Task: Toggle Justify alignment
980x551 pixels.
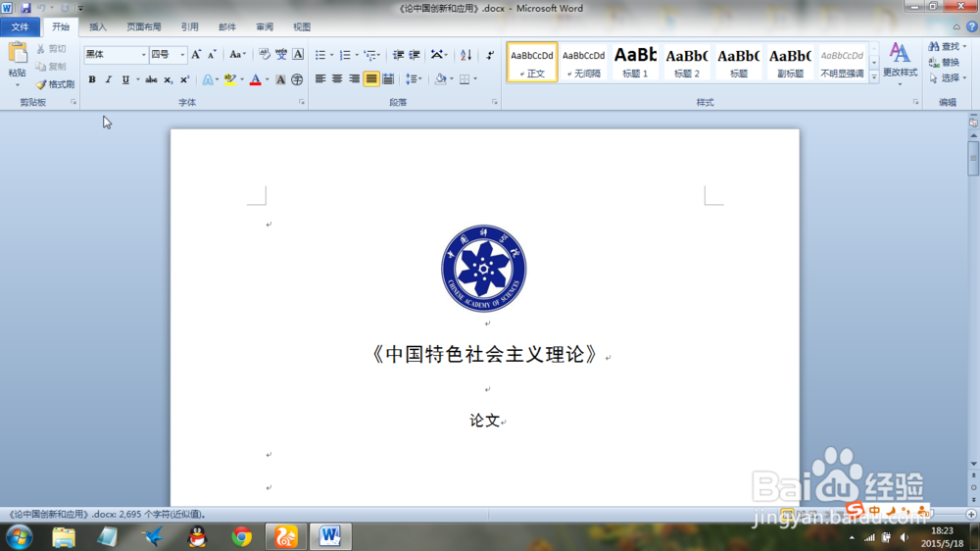Action: 371,78
